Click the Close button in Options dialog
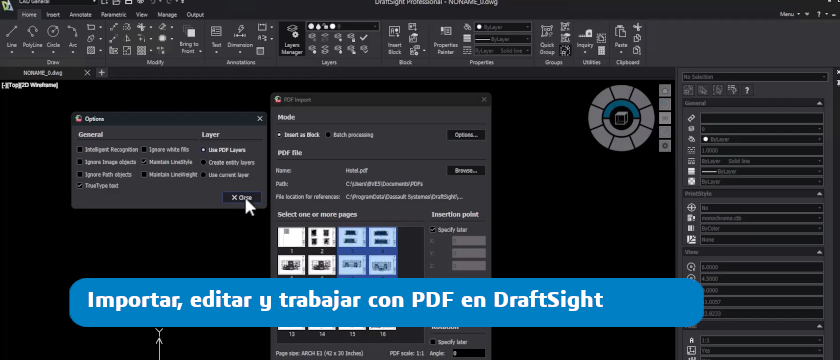The width and height of the screenshot is (840, 360). 242,197
